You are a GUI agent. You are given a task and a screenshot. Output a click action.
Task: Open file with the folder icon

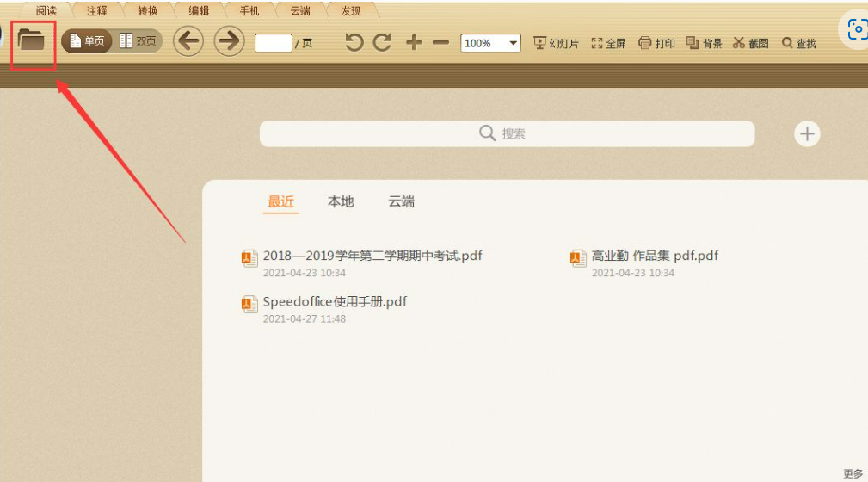31,40
